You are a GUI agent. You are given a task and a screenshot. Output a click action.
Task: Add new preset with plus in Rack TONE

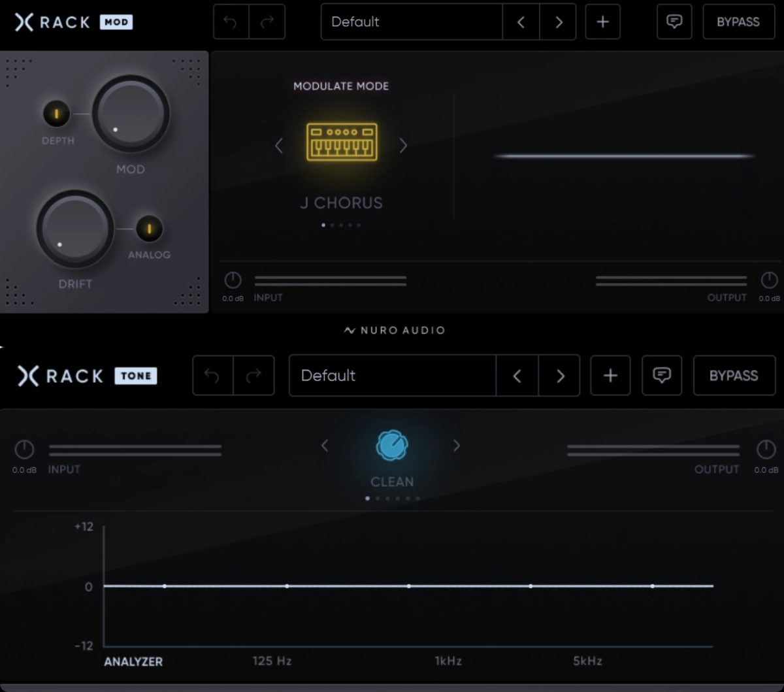click(x=610, y=376)
